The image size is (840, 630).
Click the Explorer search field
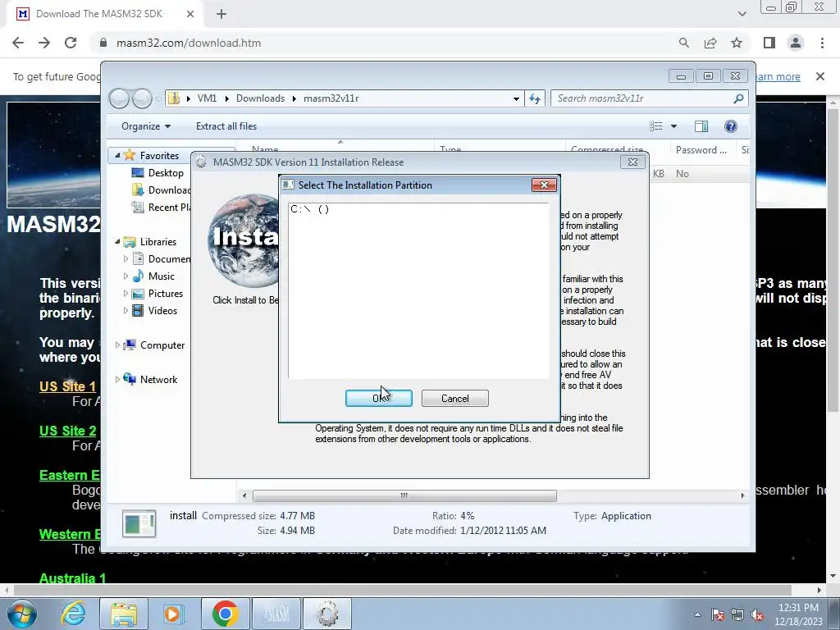tap(643, 98)
